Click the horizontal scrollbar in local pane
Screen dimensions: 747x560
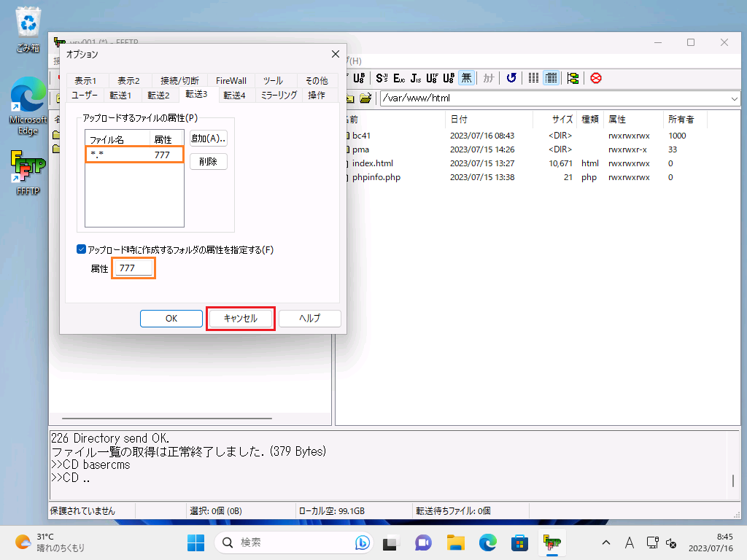[168, 419]
